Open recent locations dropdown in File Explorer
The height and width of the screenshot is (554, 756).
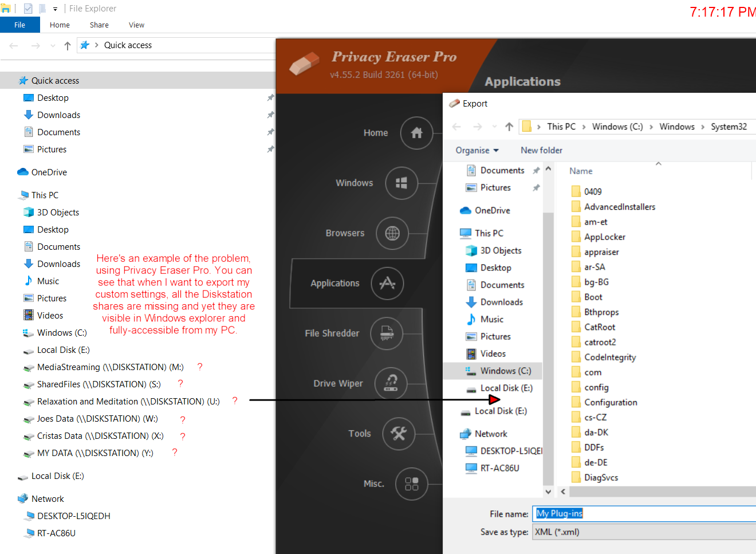tap(53, 46)
